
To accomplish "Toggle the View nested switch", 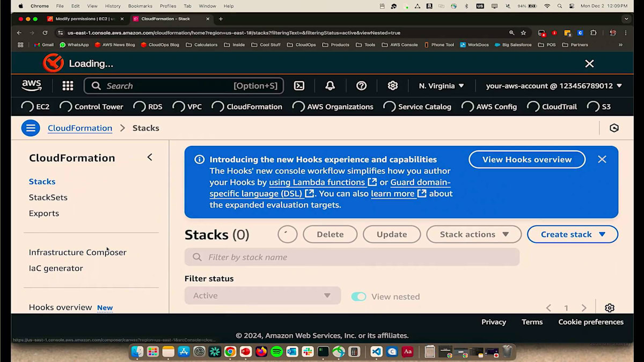I will pos(358,297).
